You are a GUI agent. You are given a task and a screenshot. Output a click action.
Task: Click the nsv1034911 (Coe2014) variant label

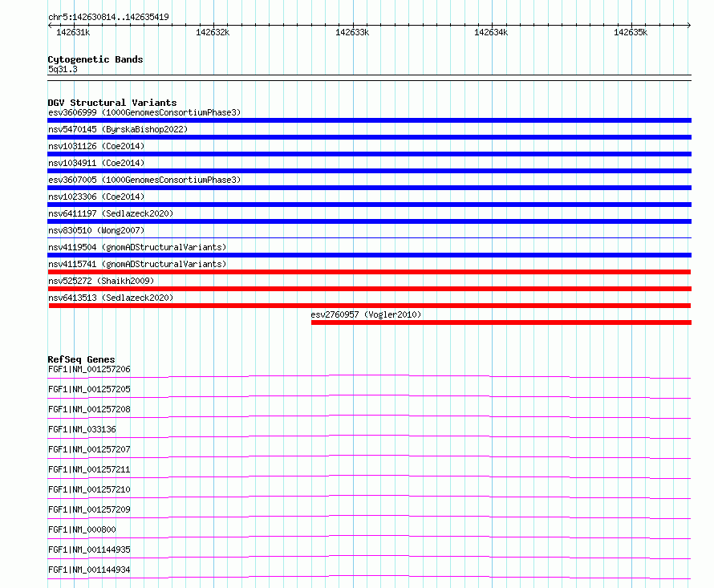click(x=96, y=163)
